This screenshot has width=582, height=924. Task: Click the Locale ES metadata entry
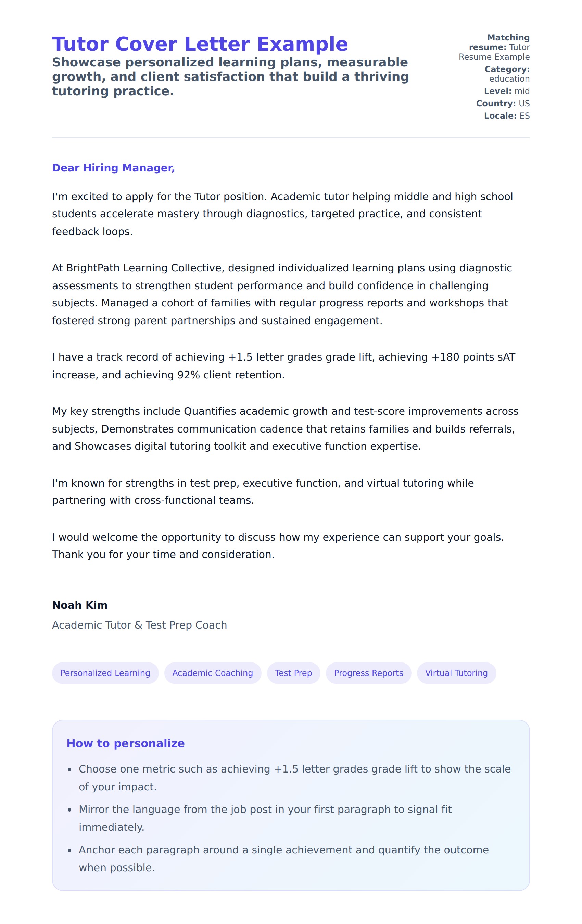[x=506, y=115]
